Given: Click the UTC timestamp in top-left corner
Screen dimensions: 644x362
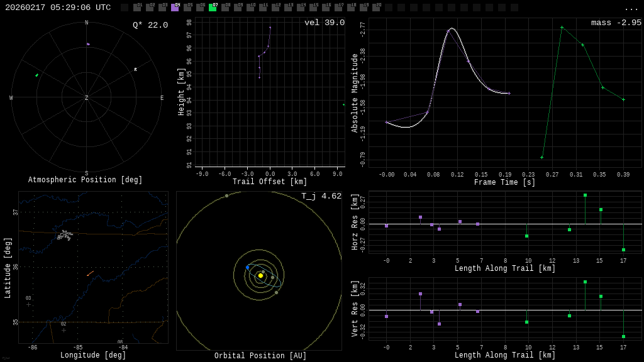Looking at the screenshot, I should 58,8.
